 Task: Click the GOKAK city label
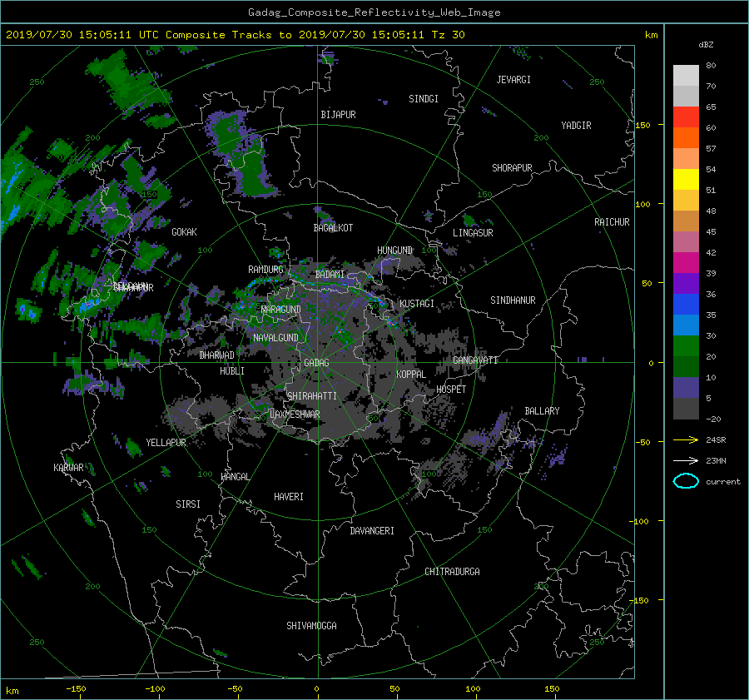(184, 232)
